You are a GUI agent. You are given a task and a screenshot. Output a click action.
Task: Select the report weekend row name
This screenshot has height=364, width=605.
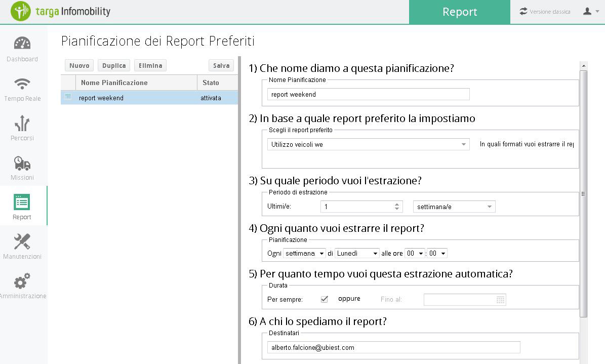tap(101, 98)
